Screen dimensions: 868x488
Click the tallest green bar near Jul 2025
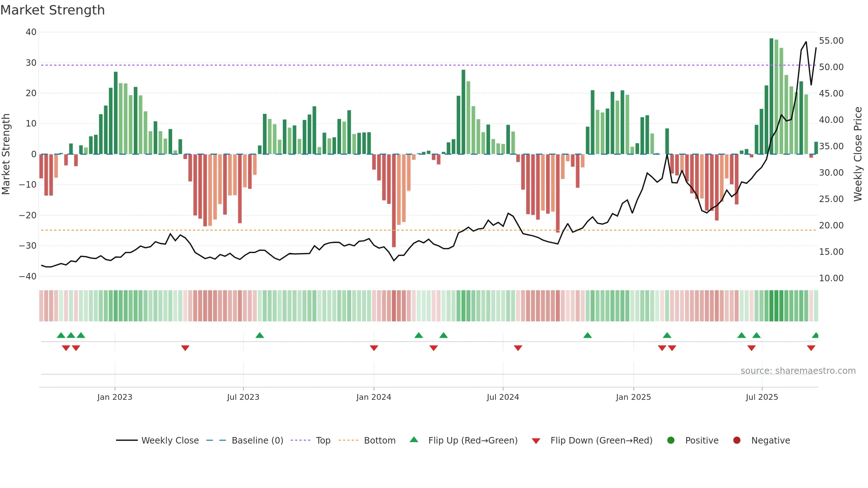(x=771, y=96)
